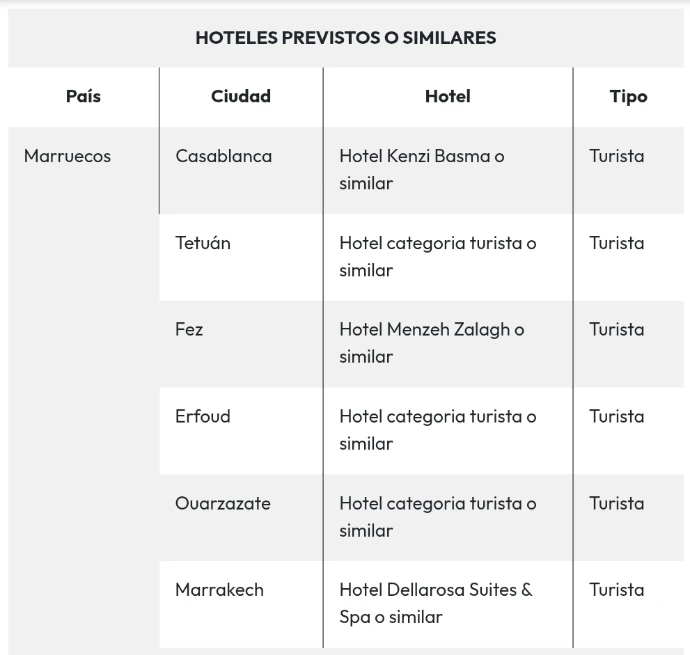Select the Erfoud city cell

pyautogui.click(x=202, y=416)
